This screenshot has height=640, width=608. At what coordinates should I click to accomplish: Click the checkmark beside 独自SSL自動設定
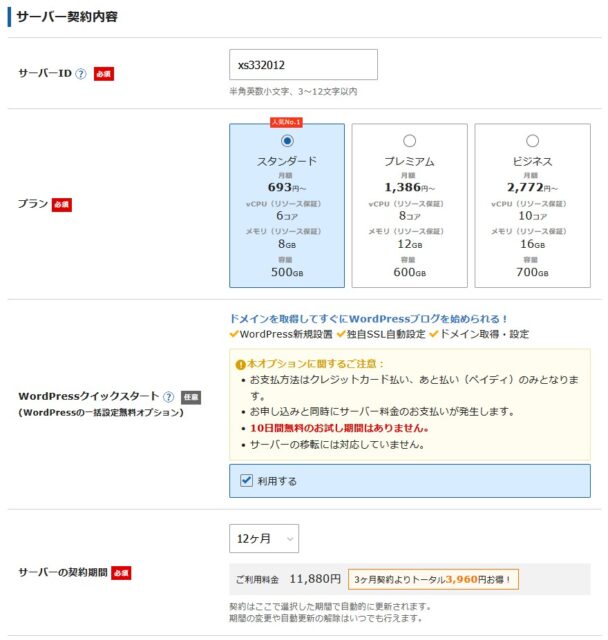click(341, 334)
